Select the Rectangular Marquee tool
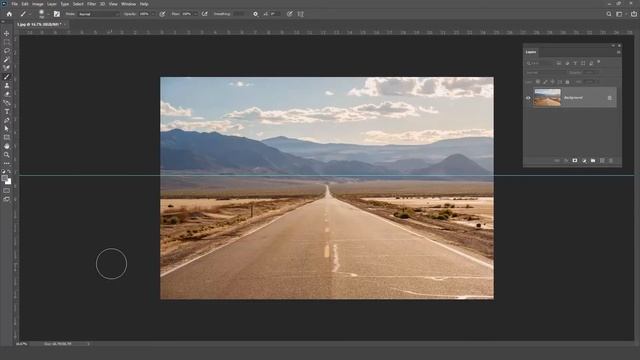 pos(7,42)
